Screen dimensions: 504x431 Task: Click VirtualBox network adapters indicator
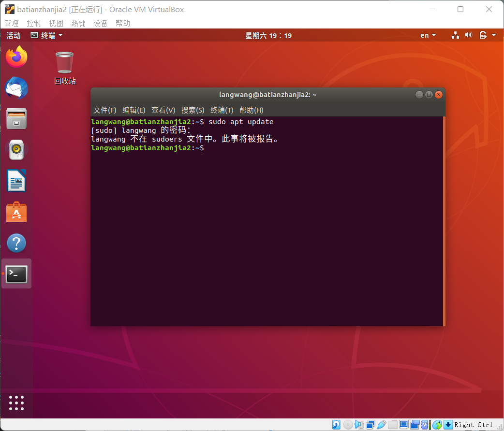[x=371, y=425]
